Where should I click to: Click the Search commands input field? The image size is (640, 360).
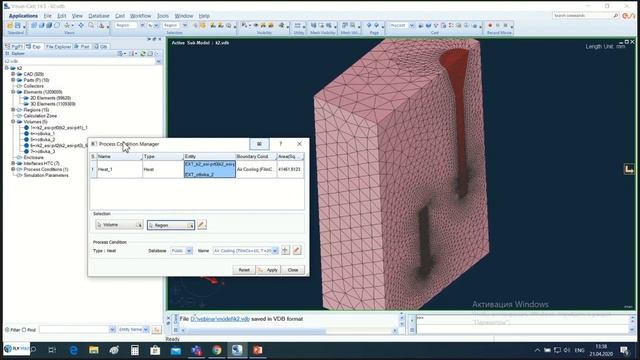pyautogui.click(x=582, y=16)
